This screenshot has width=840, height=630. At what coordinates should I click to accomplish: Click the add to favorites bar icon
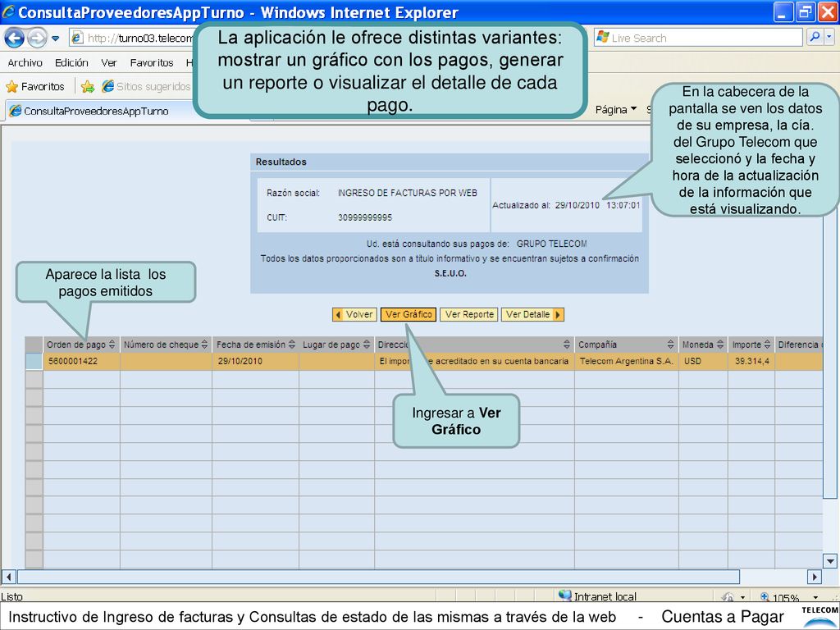[x=87, y=86]
